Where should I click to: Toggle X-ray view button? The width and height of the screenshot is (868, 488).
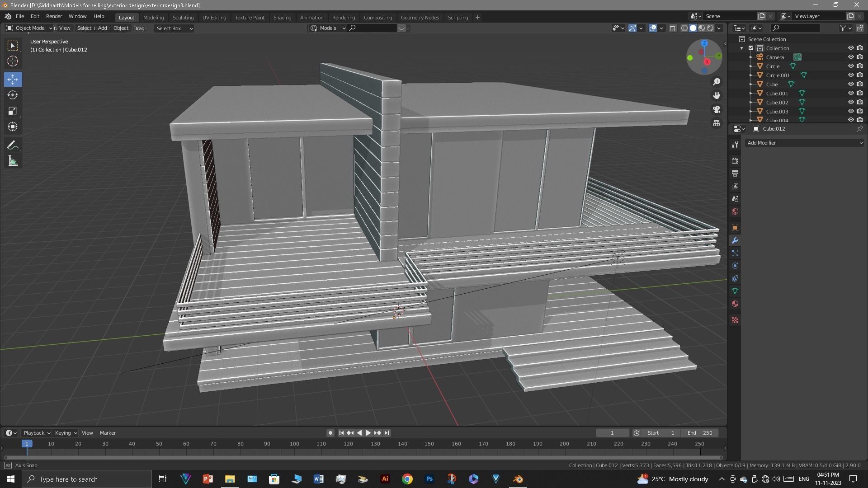tap(673, 28)
